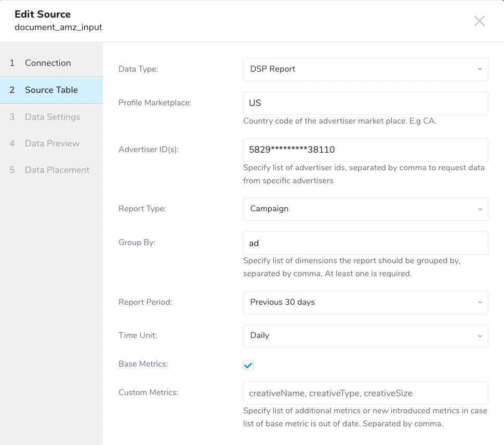This screenshot has width=504, height=445.
Task: Jump to the Data Placement step
Action: pyautogui.click(x=57, y=170)
